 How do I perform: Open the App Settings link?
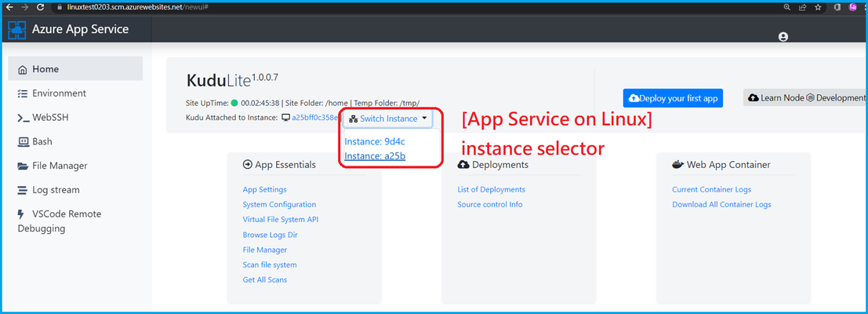tap(264, 189)
